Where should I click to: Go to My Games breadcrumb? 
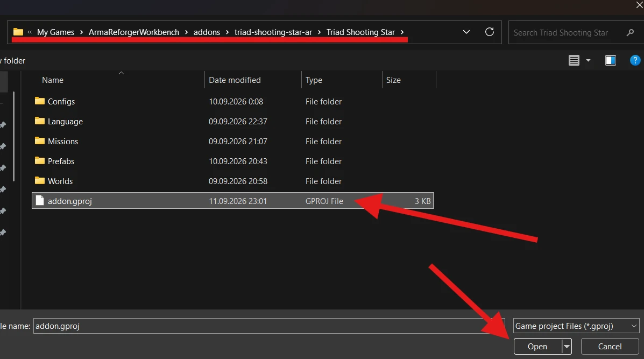(x=55, y=32)
